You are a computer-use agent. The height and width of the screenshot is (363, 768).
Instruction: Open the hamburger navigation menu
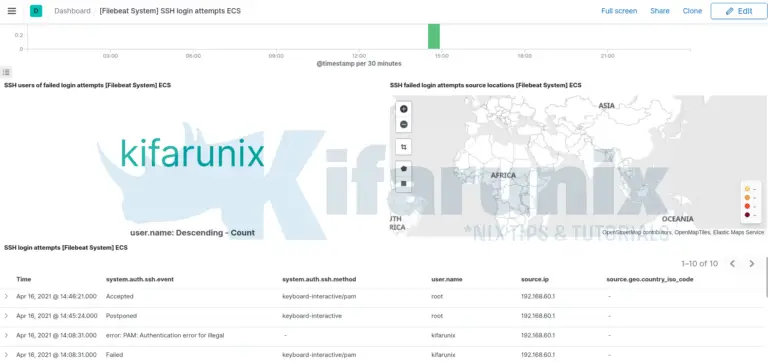click(12, 11)
